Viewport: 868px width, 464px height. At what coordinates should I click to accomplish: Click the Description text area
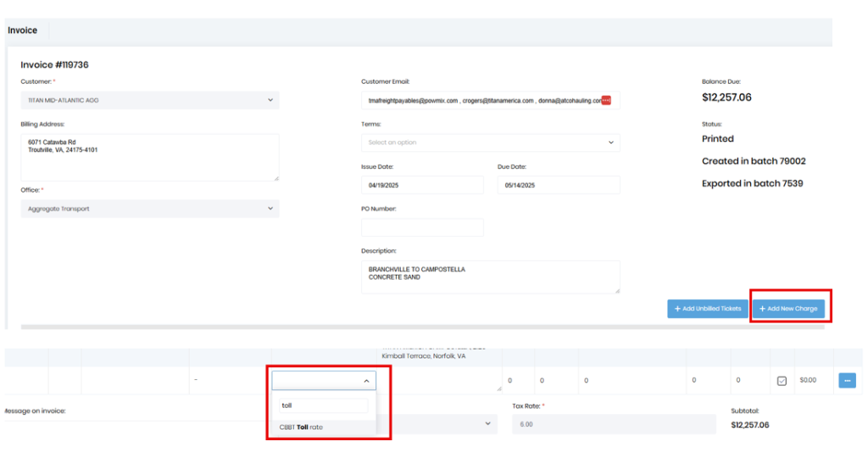coord(491,277)
